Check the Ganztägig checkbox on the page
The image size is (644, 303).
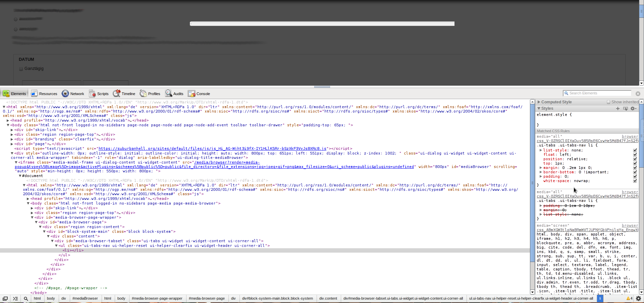coord(21,69)
